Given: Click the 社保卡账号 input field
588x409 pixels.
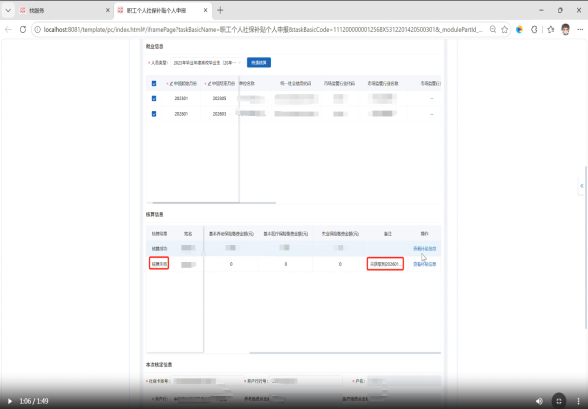Looking at the screenshot, I should (207, 381).
